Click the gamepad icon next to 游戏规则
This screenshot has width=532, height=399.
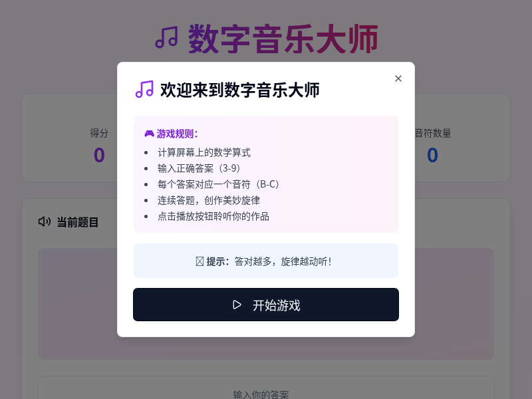point(148,133)
